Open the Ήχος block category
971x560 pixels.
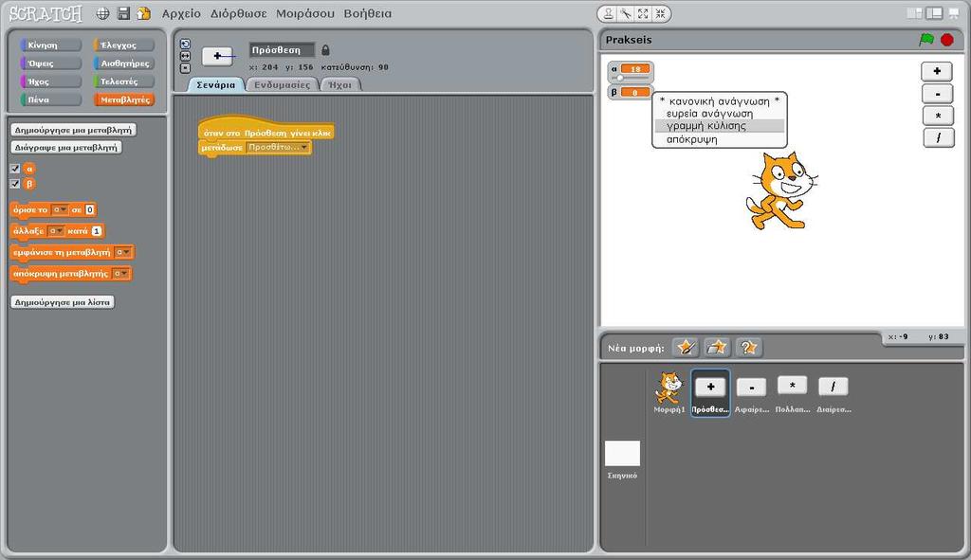(51, 81)
